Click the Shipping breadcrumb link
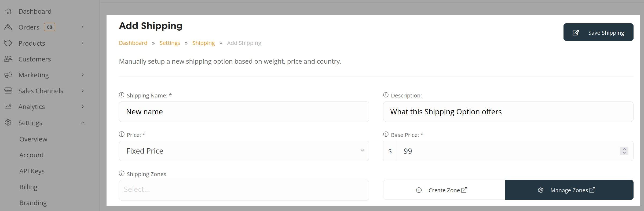The height and width of the screenshot is (211, 644). pyautogui.click(x=203, y=43)
